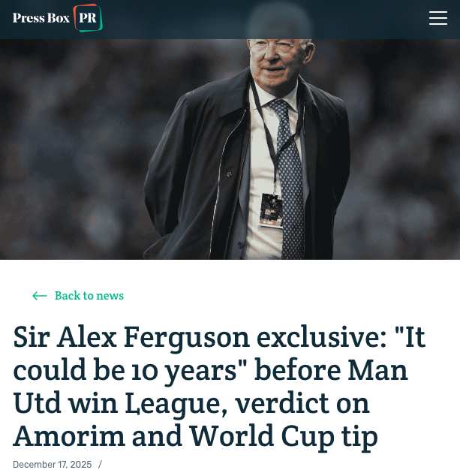Open the hamburger navigation menu
This screenshot has width=460, height=476.
(x=437, y=18)
